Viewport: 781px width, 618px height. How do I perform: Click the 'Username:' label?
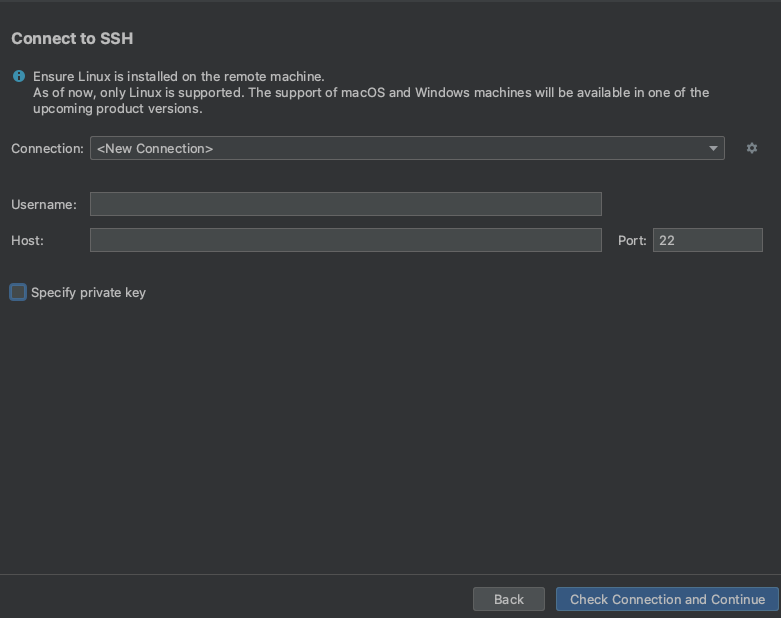coord(44,205)
